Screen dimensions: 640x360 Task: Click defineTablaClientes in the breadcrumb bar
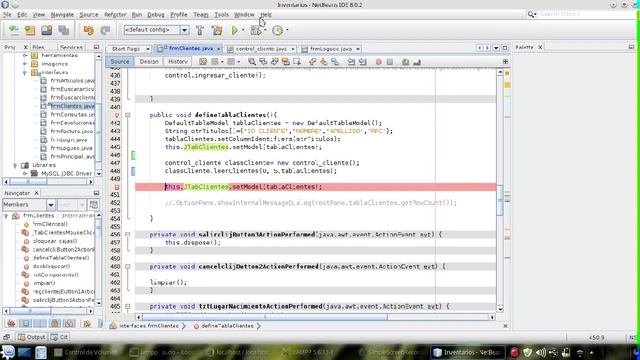point(227,326)
